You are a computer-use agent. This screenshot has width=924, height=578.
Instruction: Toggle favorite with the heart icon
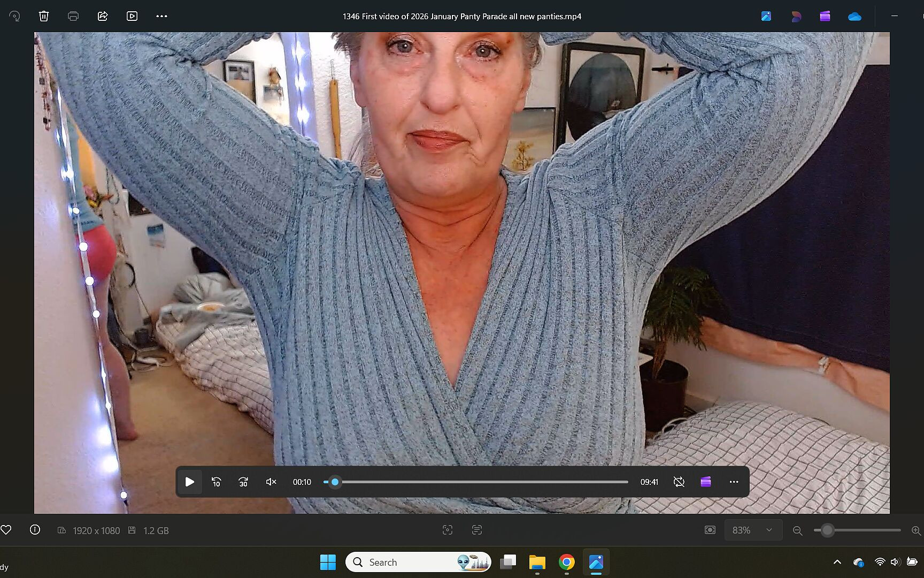click(x=6, y=530)
